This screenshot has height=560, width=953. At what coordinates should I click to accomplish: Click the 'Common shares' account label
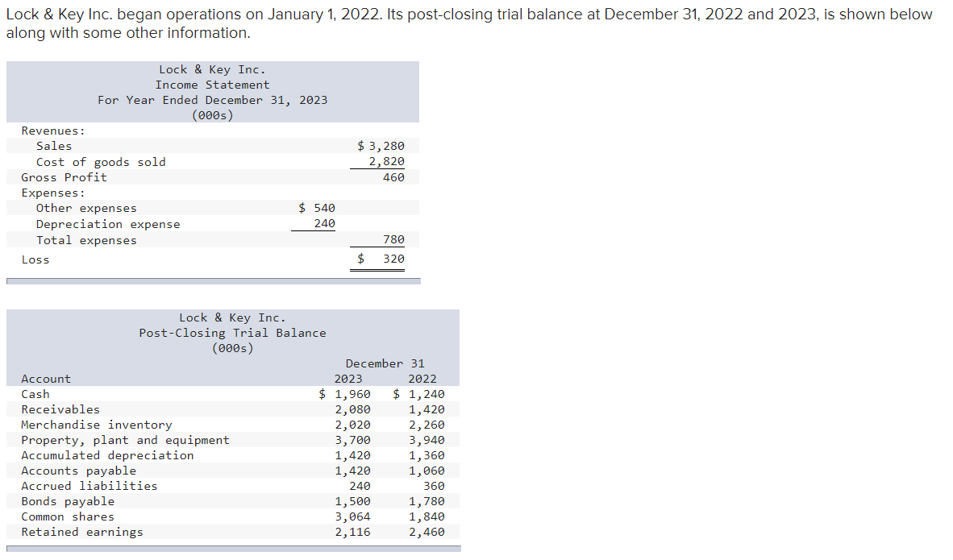pos(68,516)
